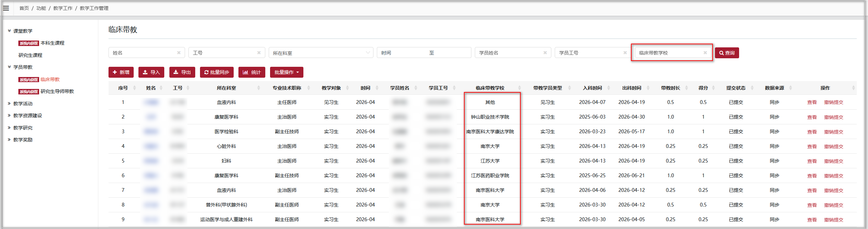Clear the 学员姓名 field with its x icon
The image size is (868, 229).
click(545, 53)
